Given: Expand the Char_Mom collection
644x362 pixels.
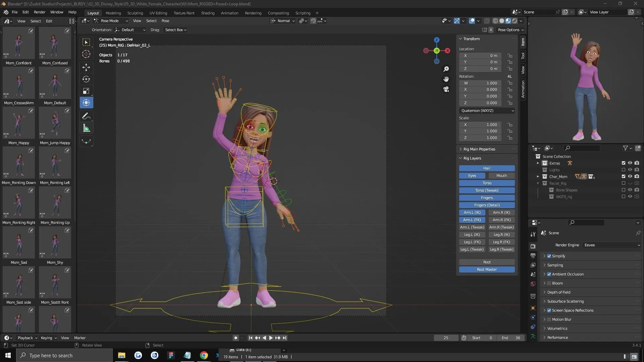Looking at the screenshot, I should click(538, 176).
